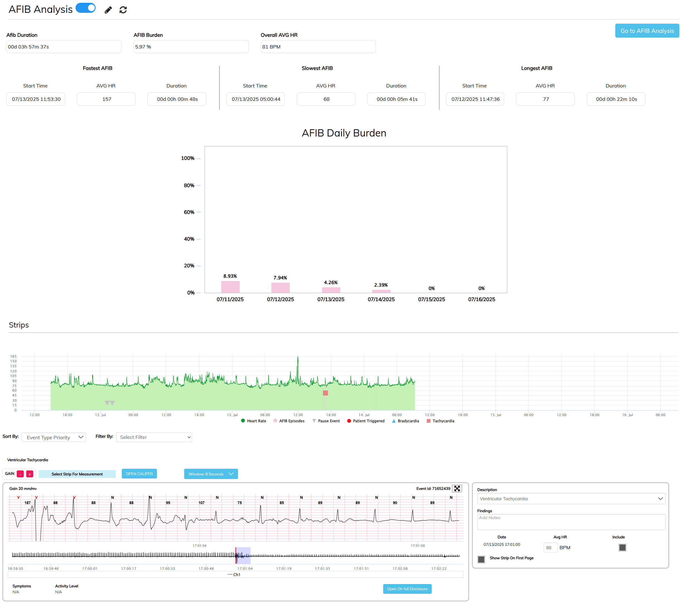Toggle Patient Triggered legend item

366,421
